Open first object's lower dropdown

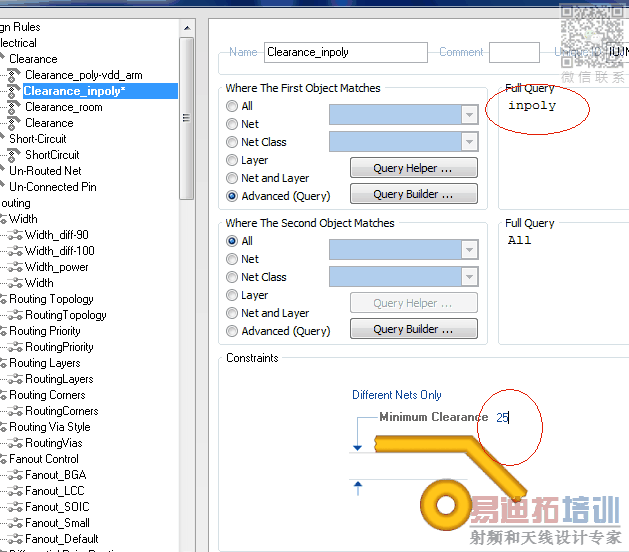[x=469, y=142]
